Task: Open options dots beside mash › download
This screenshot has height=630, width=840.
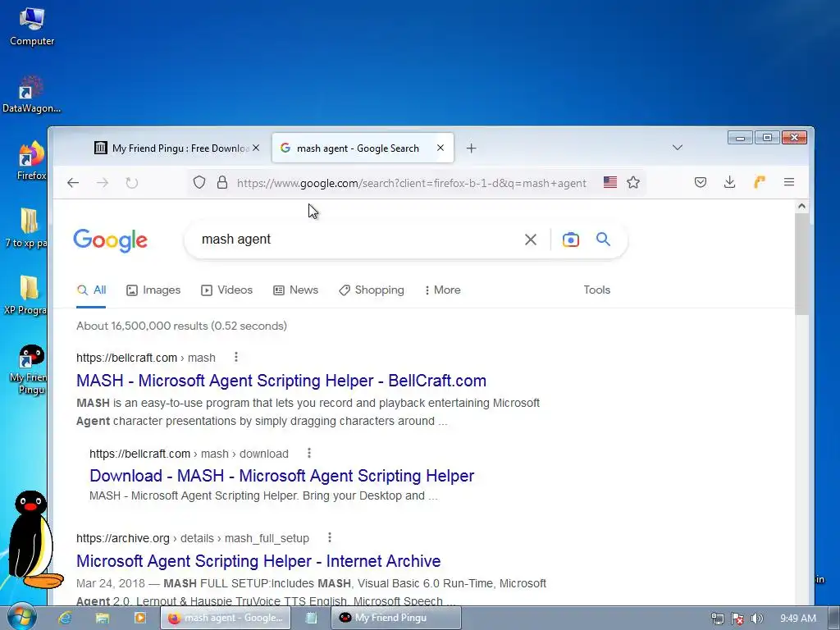Action: click(309, 453)
